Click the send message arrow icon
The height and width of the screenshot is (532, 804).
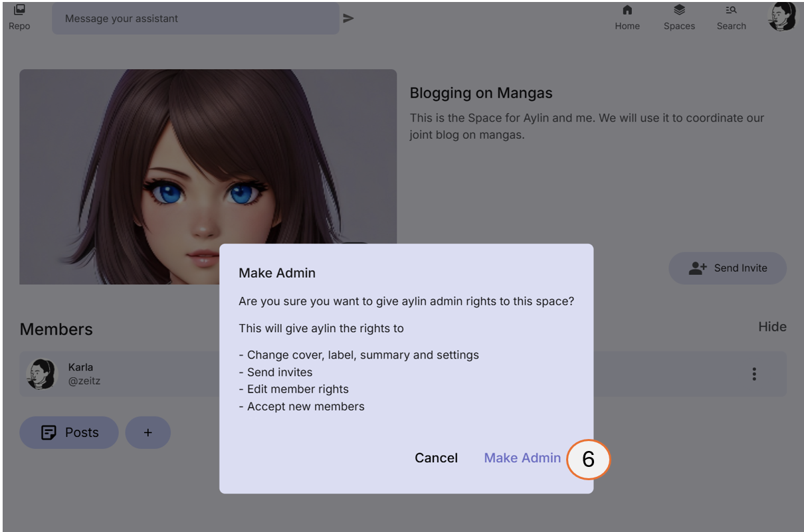coord(348,18)
